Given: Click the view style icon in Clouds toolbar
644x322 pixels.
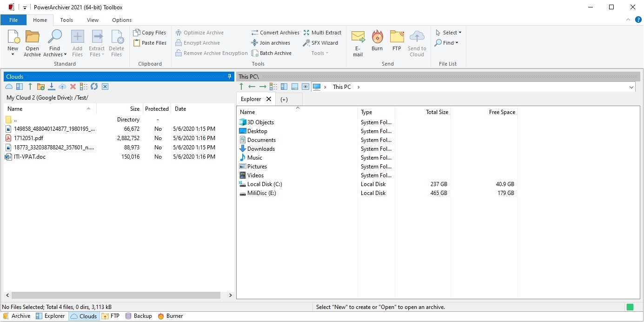Looking at the screenshot, I should pos(84,87).
